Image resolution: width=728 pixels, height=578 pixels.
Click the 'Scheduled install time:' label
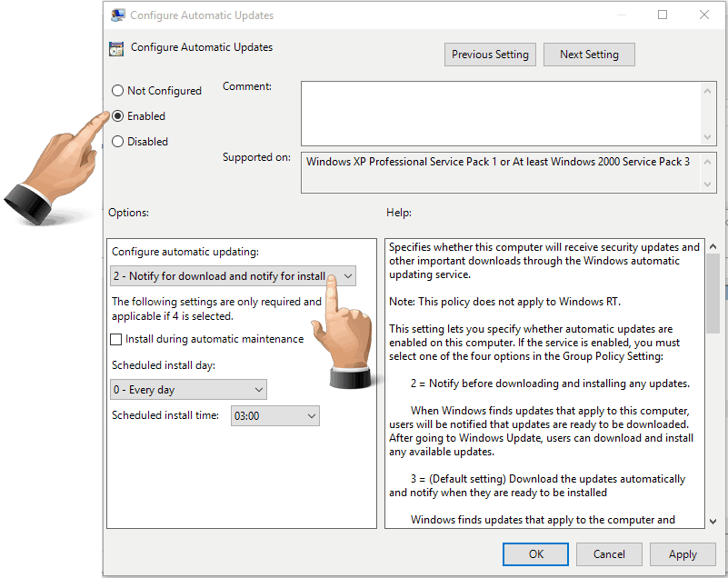(x=165, y=415)
